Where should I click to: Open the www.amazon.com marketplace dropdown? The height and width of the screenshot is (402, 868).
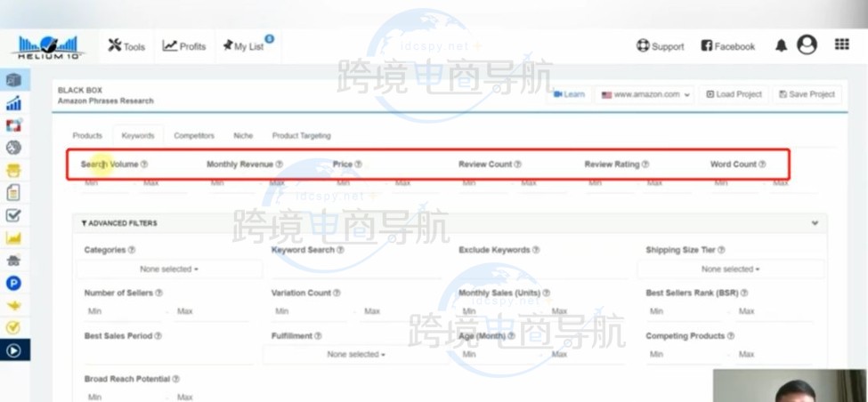click(646, 94)
